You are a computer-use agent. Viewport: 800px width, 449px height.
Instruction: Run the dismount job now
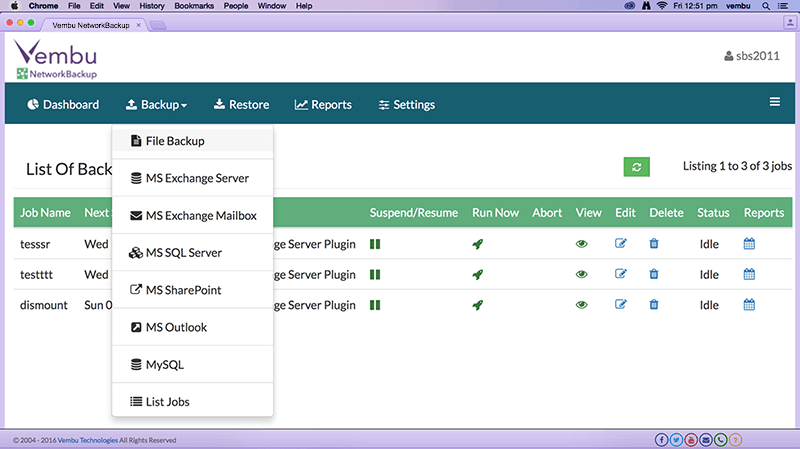(478, 305)
